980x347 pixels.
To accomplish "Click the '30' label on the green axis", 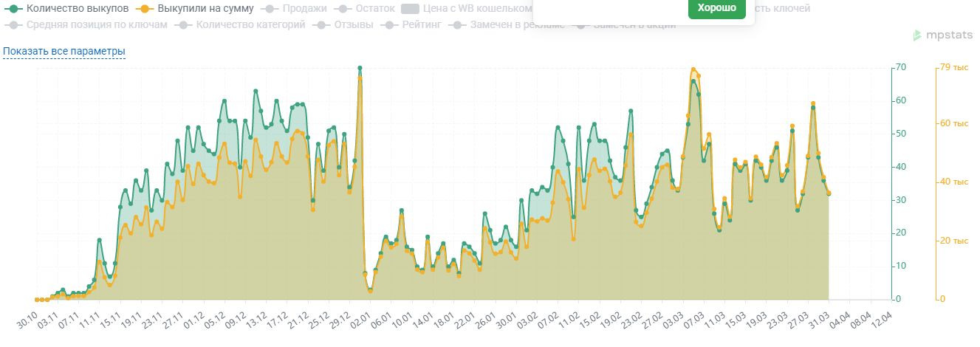I will (901, 200).
